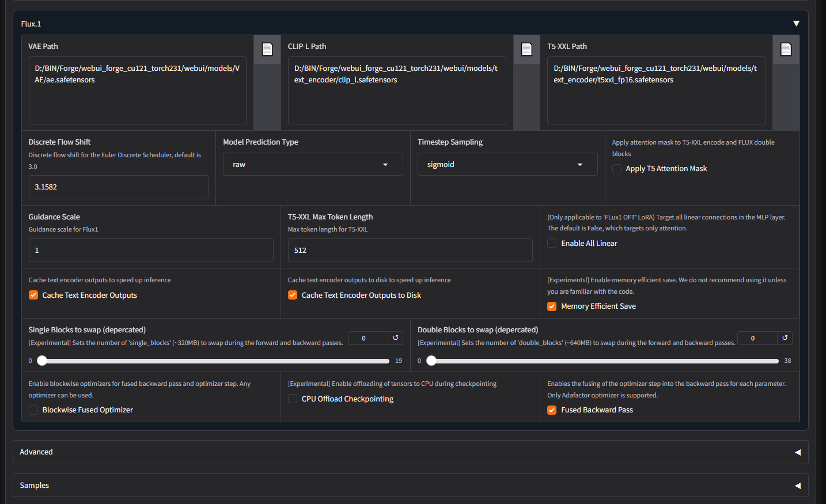Collapse the Flux.1 section

click(796, 24)
